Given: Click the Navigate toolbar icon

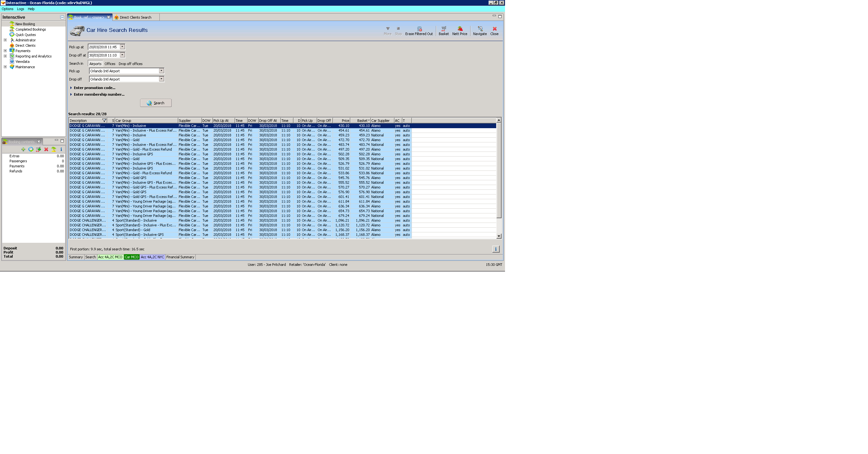Looking at the screenshot, I should click(480, 29).
